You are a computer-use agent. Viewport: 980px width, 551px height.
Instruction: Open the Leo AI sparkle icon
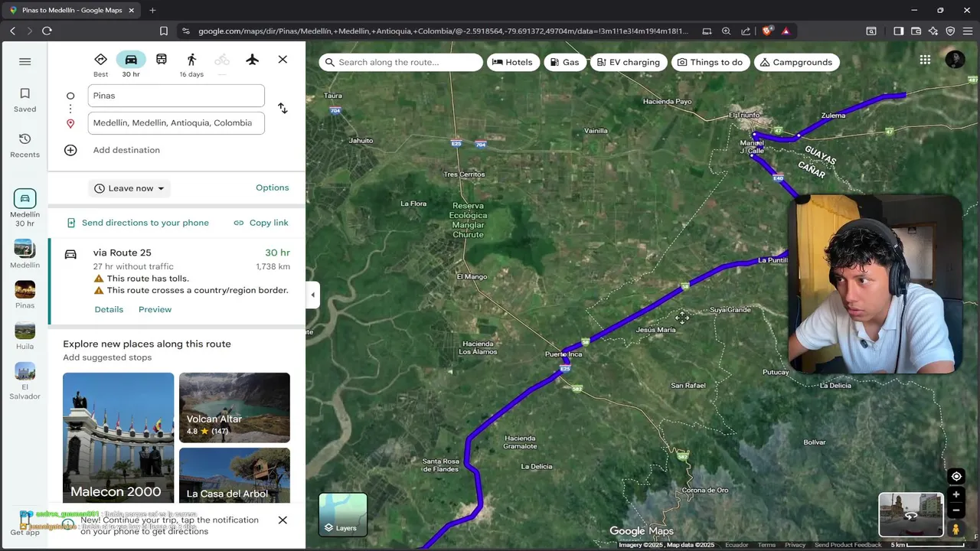933,31
